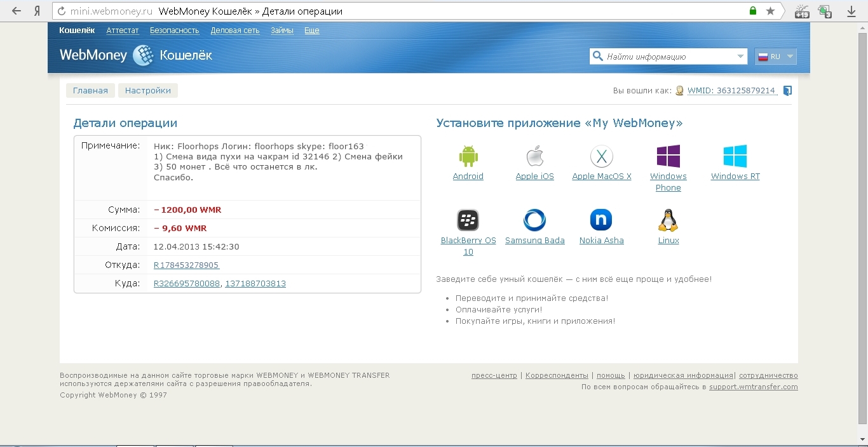Screen dimensions: 868x447
Task: Click the date 12.04.2013 15:42:30
Action: coord(196,246)
